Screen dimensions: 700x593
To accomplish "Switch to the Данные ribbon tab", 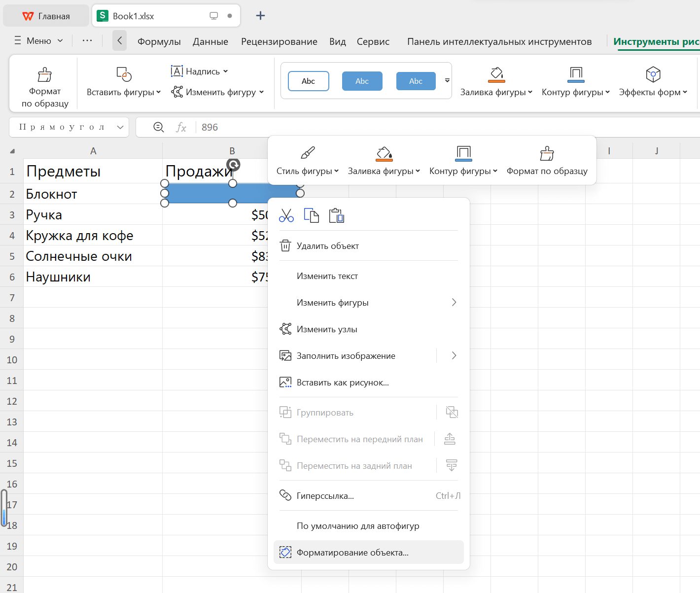I will [210, 42].
